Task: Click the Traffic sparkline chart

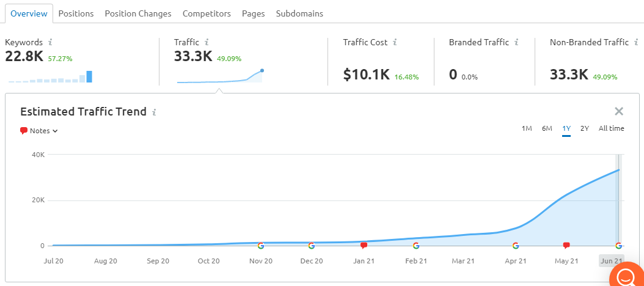Action: (220, 76)
